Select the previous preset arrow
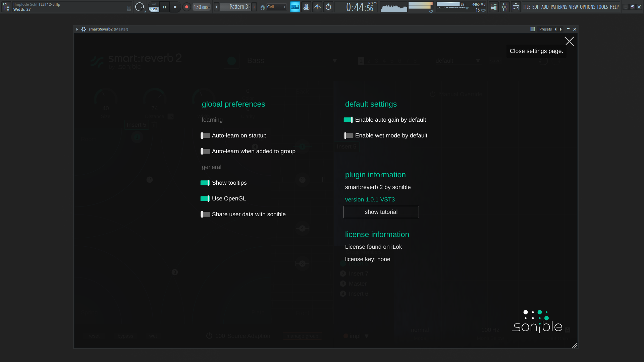This screenshot has height=362, width=644. 556,29
